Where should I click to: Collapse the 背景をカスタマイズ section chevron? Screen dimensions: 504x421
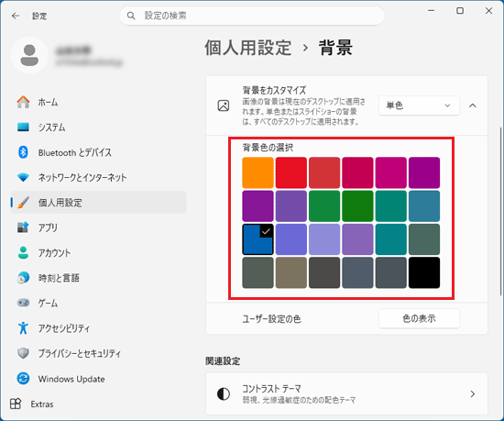[x=473, y=105]
